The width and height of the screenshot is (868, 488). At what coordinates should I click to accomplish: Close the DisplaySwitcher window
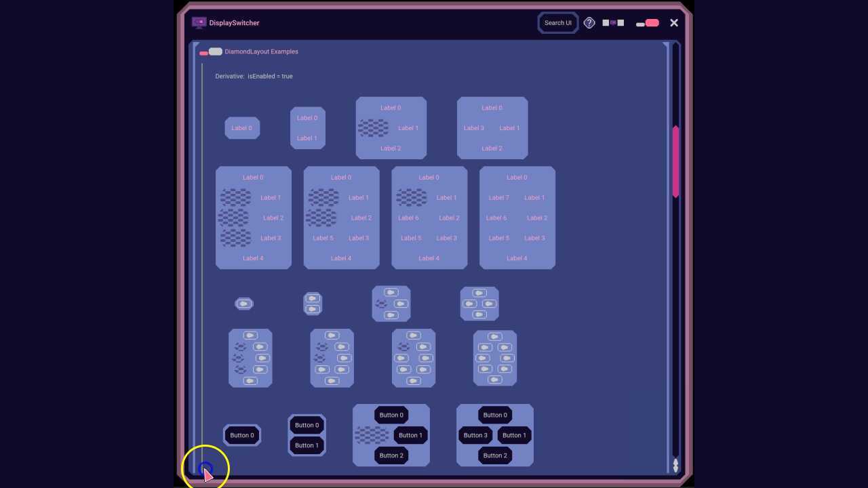click(x=674, y=22)
